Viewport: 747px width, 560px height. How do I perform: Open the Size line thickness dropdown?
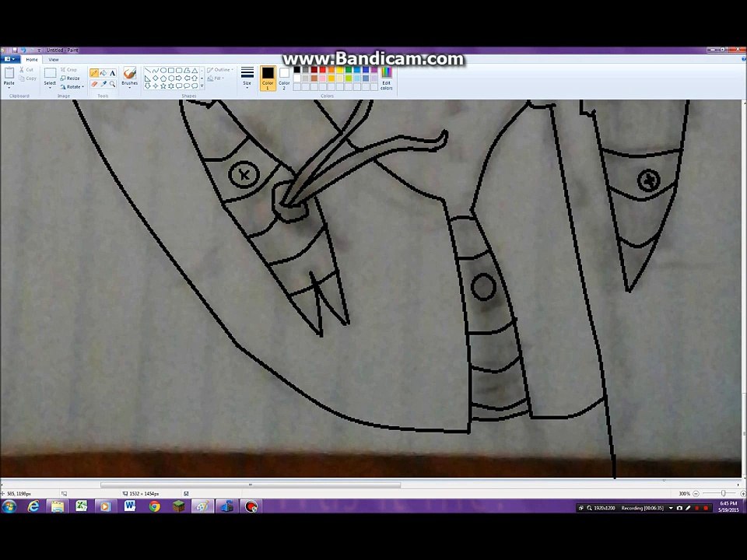point(247,78)
